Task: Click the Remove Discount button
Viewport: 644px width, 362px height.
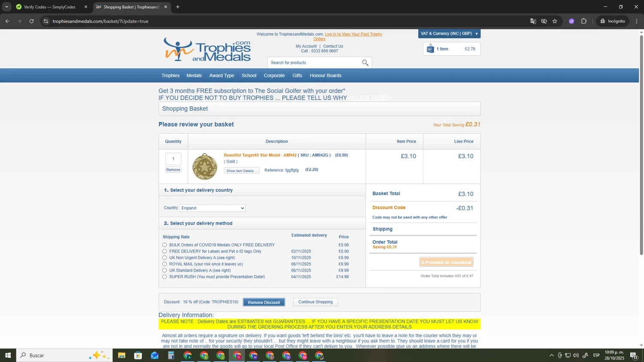Action: tap(264, 302)
